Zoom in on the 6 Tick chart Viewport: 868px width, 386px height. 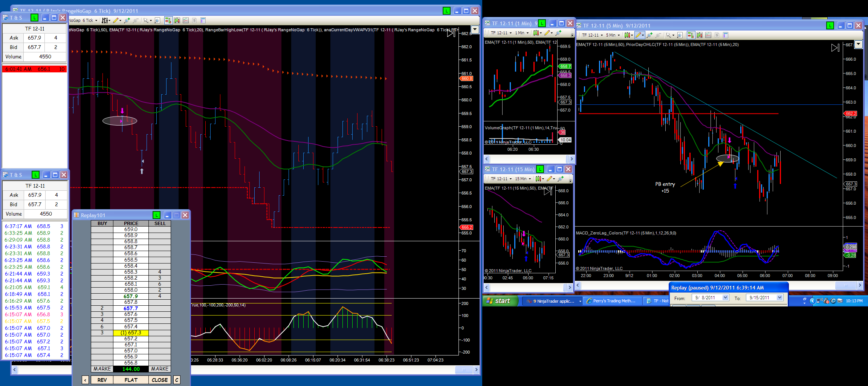[127, 20]
